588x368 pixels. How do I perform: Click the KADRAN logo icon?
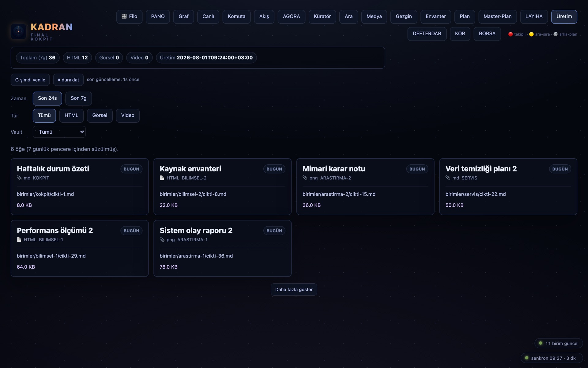coord(18,31)
